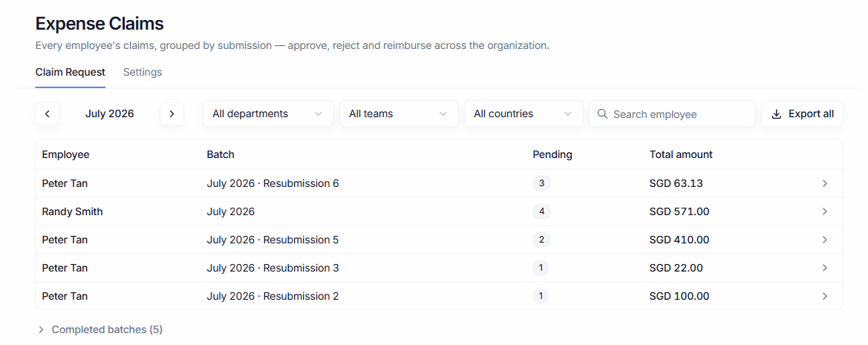
Task: Click batch July 2026 · Resubmission 5
Action: pos(273,240)
